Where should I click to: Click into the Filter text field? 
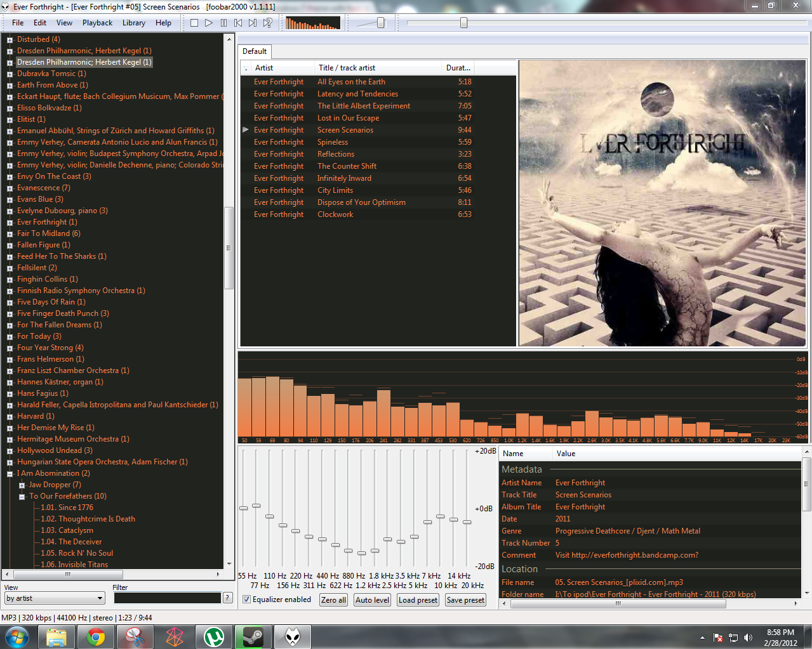pos(167,598)
